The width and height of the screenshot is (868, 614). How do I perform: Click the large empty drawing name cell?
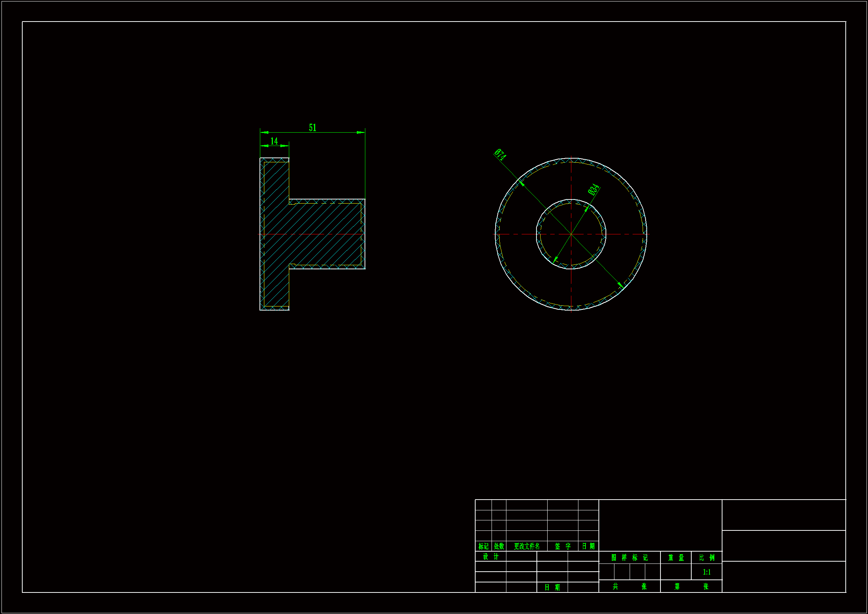[x=660, y=525]
